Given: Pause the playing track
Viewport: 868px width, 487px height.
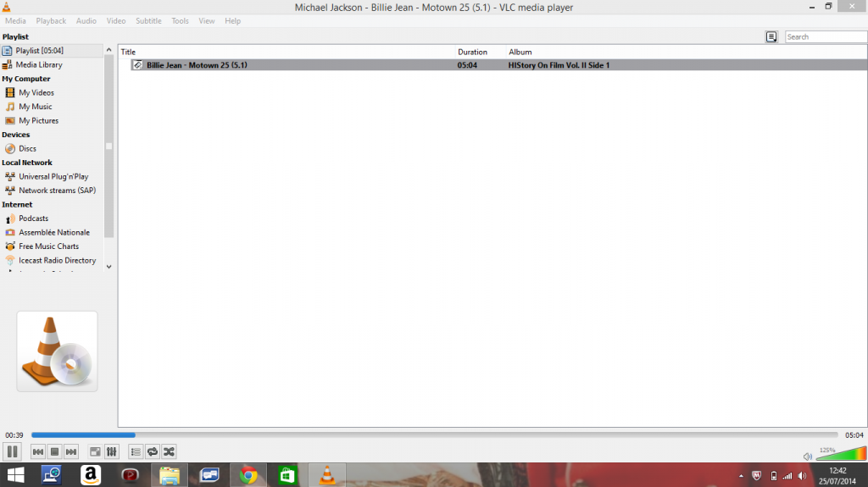Looking at the screenshot, I should click(x=12, y=451).
